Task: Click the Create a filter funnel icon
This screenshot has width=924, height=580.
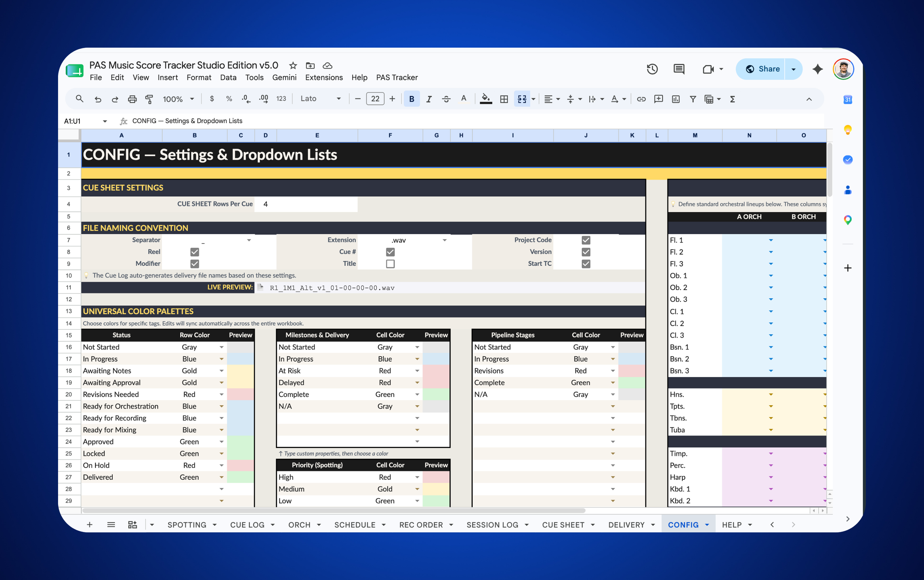Action: tap(693, 99)
